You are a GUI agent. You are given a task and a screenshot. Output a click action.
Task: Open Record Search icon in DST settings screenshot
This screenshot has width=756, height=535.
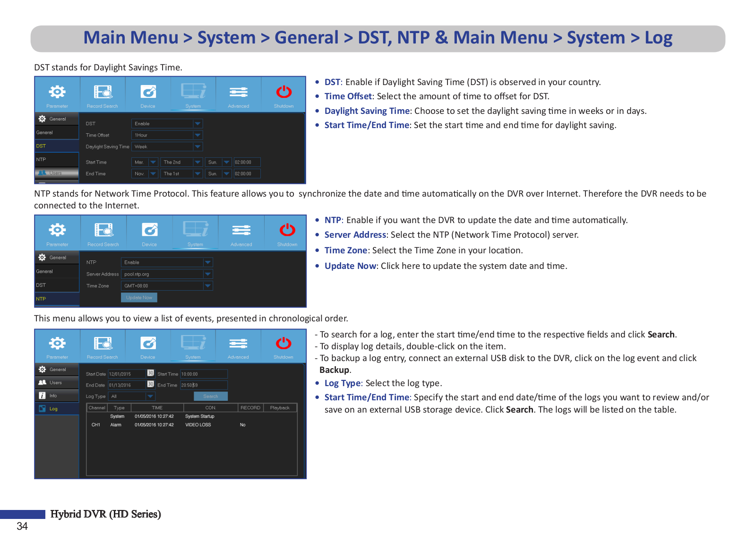(x=103, y=92)
